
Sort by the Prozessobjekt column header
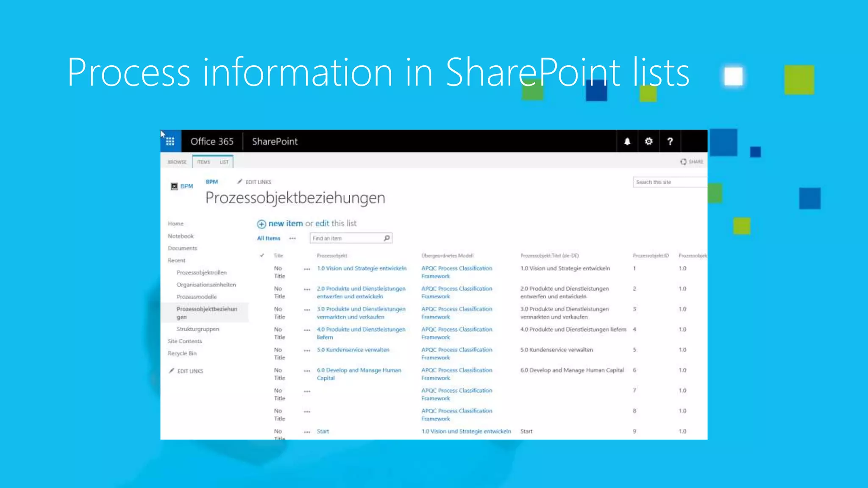332,255
